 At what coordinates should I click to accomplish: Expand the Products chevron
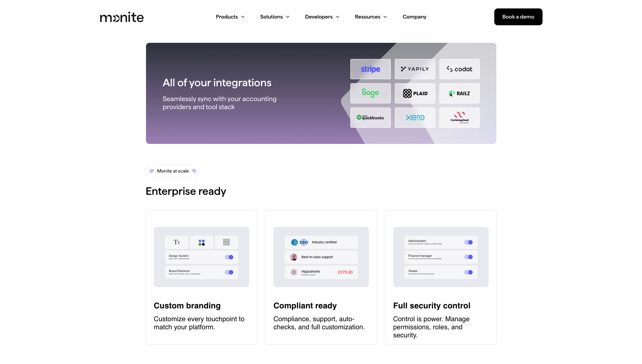243,17
